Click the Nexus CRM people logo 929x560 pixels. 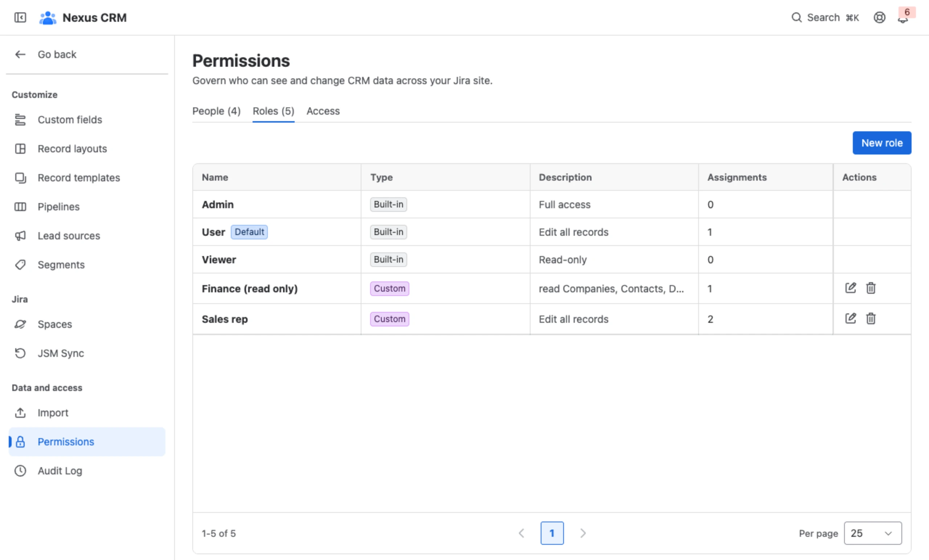pos(48,18)
